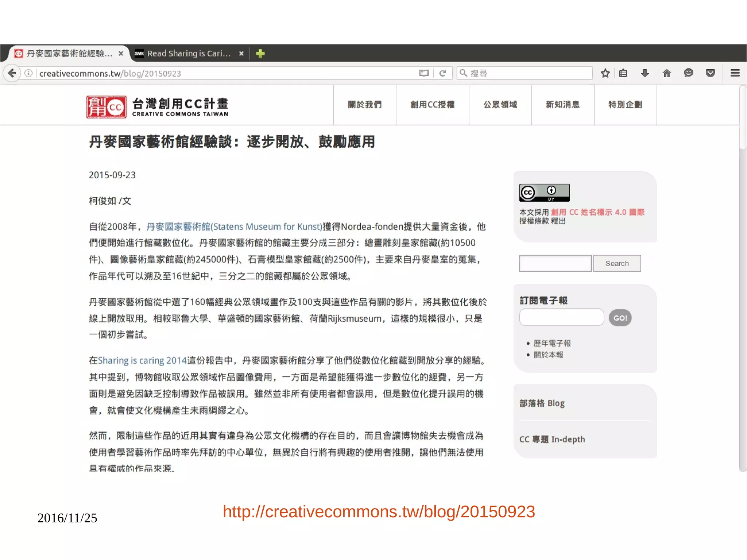Image resolution: width=747 pixels, height=560 pixels.
Task: Click the browser back arrow button
Action: tap(12, 73)
